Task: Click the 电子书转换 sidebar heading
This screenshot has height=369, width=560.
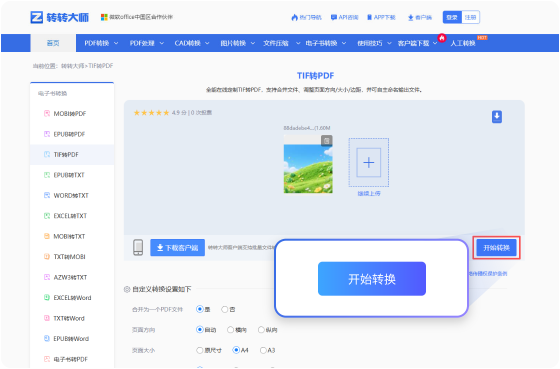Action: click(52, 94)
